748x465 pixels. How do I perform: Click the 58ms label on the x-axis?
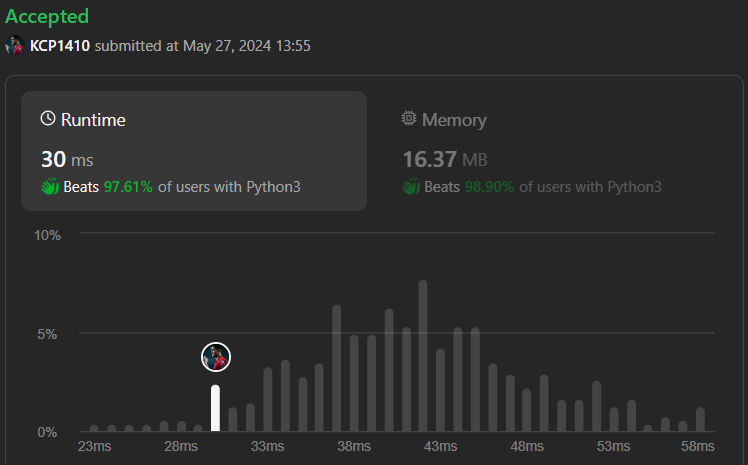coord(698,446)
